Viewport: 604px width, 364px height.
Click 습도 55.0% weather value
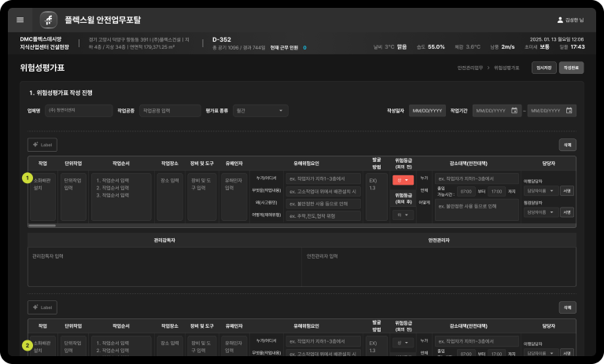click(x=431, y=47)
